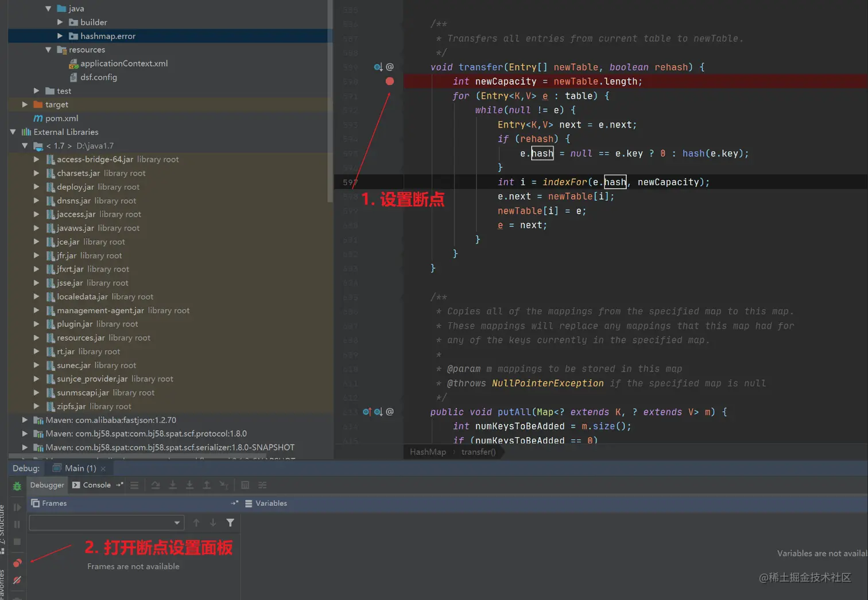Switch to the Console tab
Viewport: 868px width, 600px height.
point(91,485)
